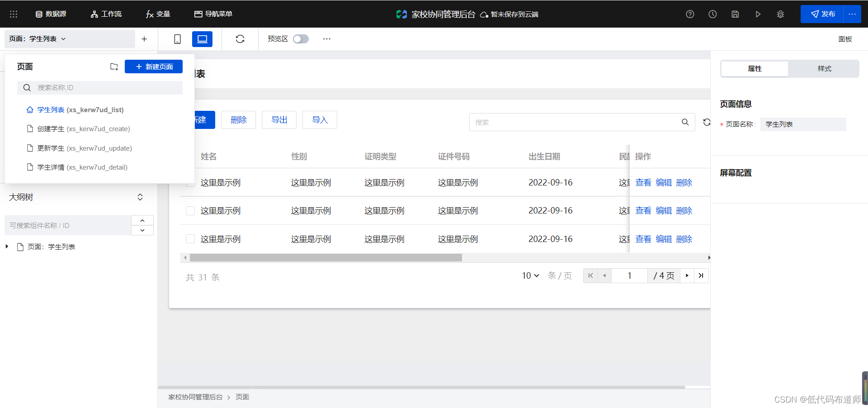The height and width of the screenshot is (408, 868).
Task: Click 家校协同管理后台 breadcrumb
Action: coord(195,397)
